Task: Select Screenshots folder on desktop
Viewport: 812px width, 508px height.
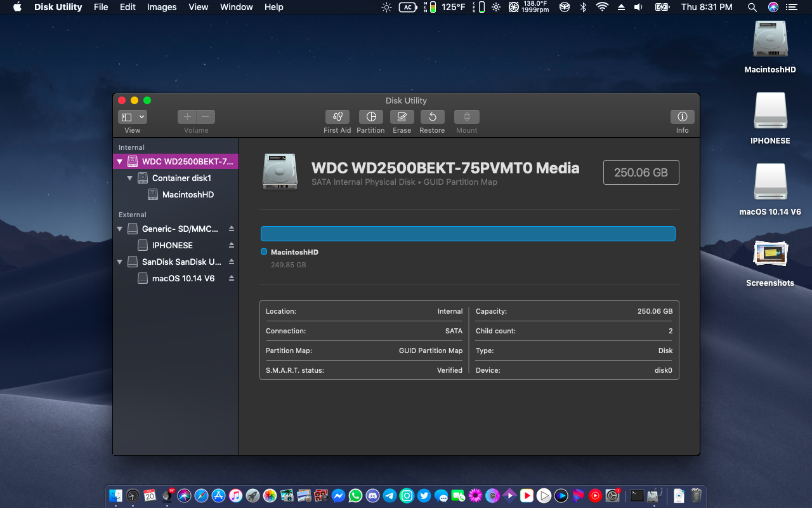Action: point(770,253)
